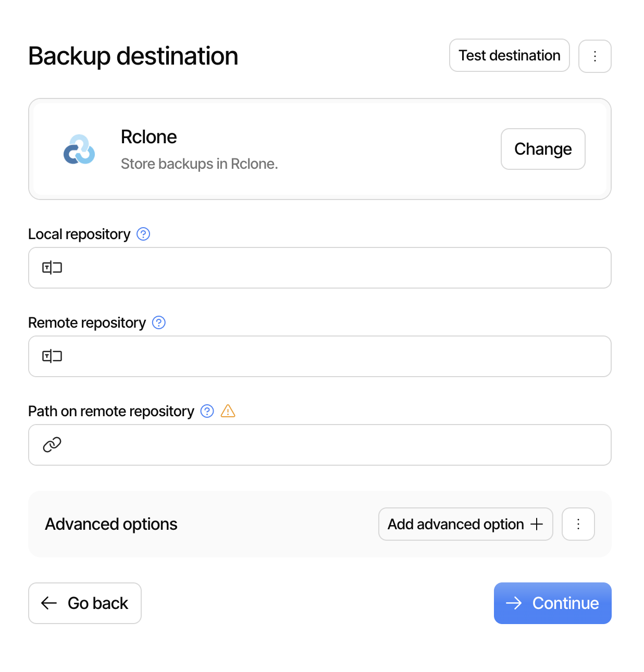Viewport: 644px width, 672px height.
Task: Click the orange warning triangle icon
Action: pyautogui.click(x=228, y=412)
